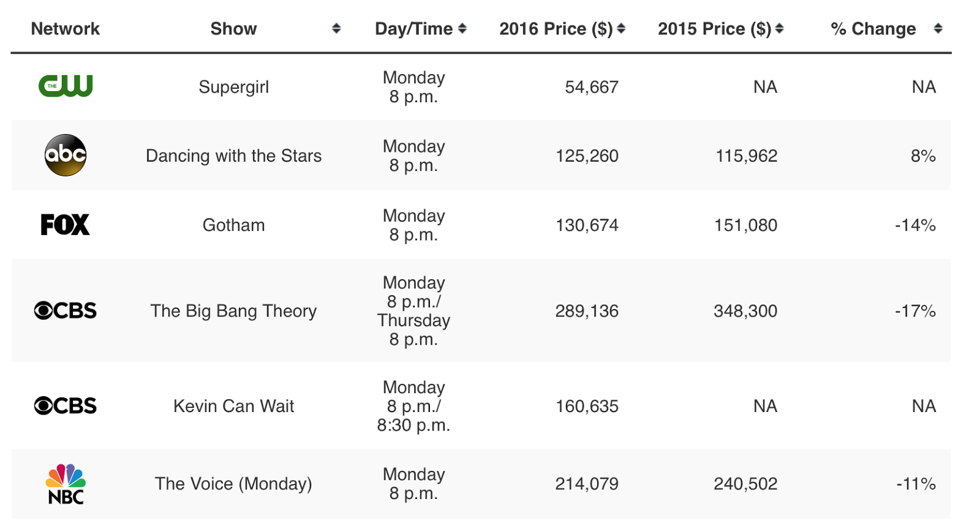Click the Network column header
980x529 pixels.
point(65,29)
